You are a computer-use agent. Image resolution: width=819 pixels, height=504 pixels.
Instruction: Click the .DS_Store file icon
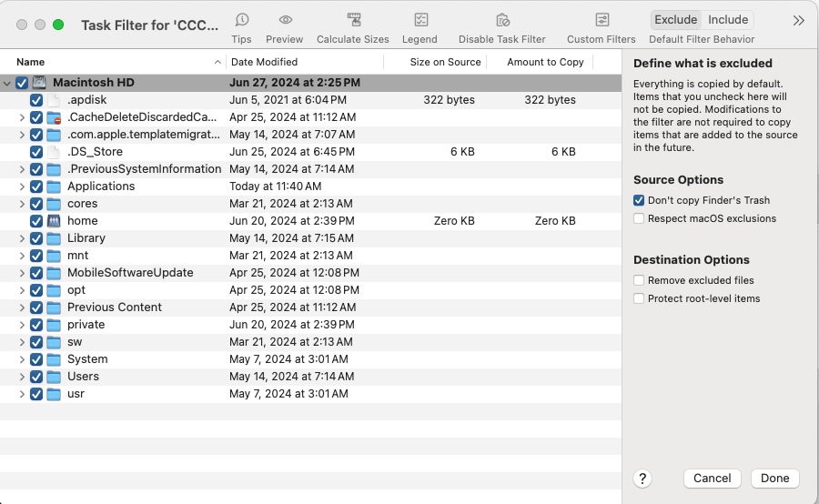pyautogui.click(x=54, y=151)
